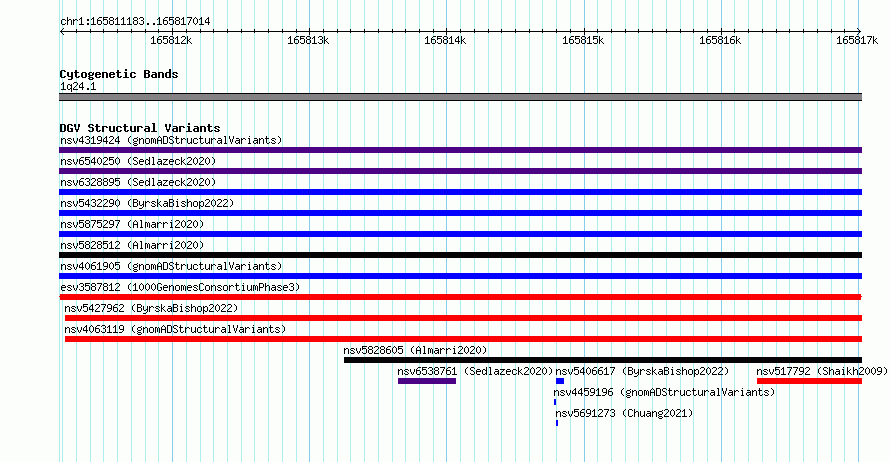Viewport: 890px width, 462px height.
Task: Open the nsv5828512 (Almarri2020) label
Action: (132, 245)
